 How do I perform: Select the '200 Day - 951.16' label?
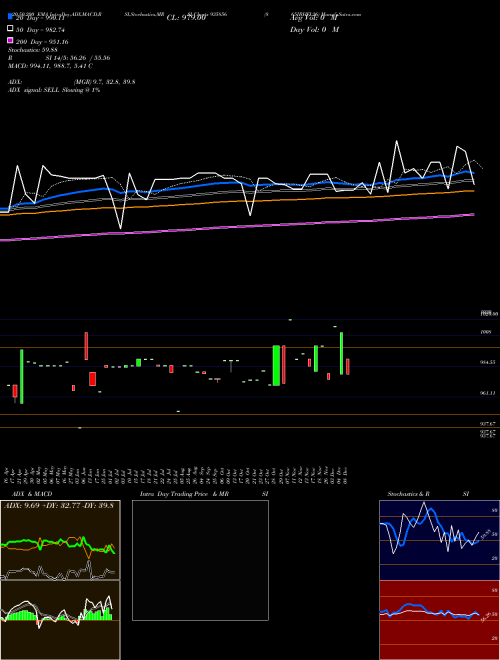click(42, 42)
